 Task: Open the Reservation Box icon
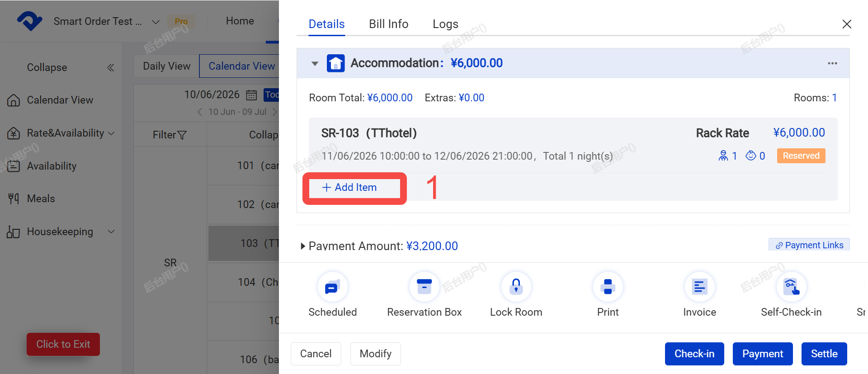coord(424,287)
